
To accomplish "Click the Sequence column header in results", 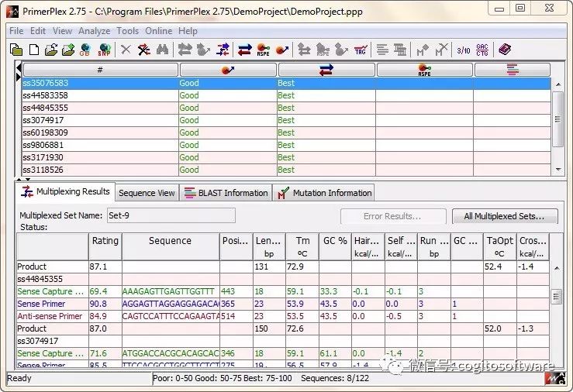I will pos(171,246).
